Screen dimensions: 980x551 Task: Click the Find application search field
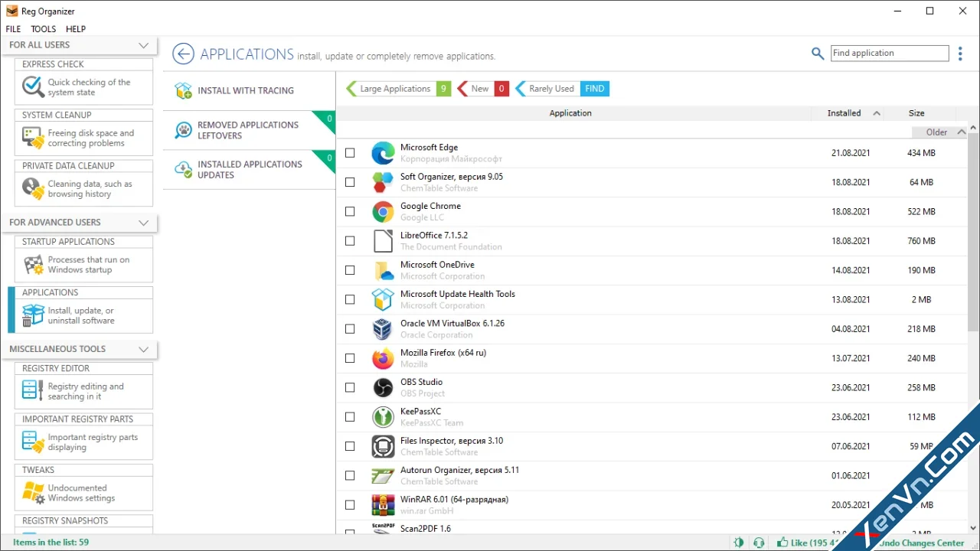[x=890, y=54]
